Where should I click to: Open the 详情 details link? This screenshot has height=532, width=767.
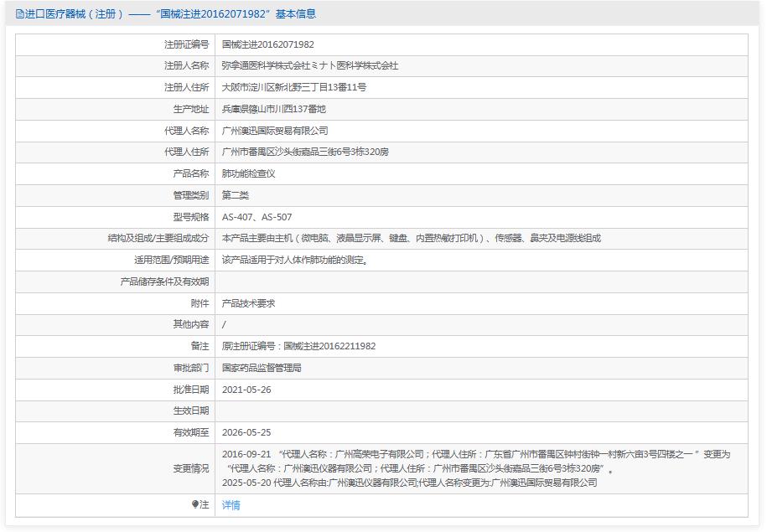pyautogui.click(x=231, y=505)
